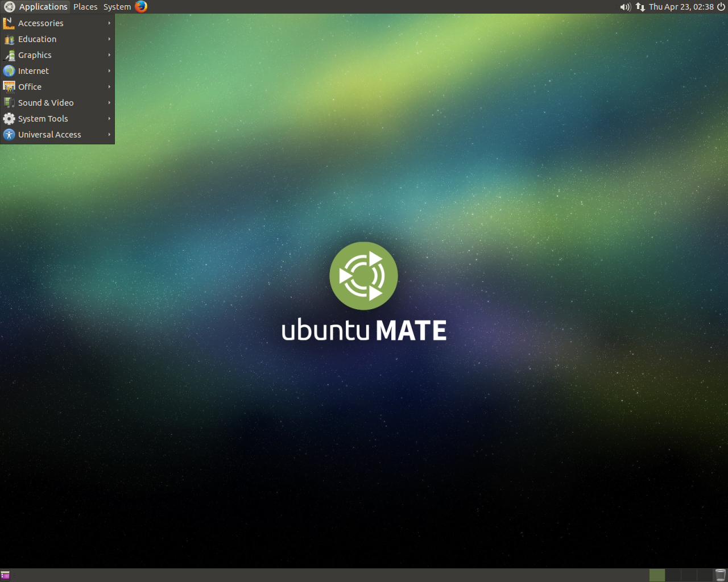Image resolution: width=728 pixels, height=582 pixels.
Task: Launch Firefox from the top panel
Action: 141,7
